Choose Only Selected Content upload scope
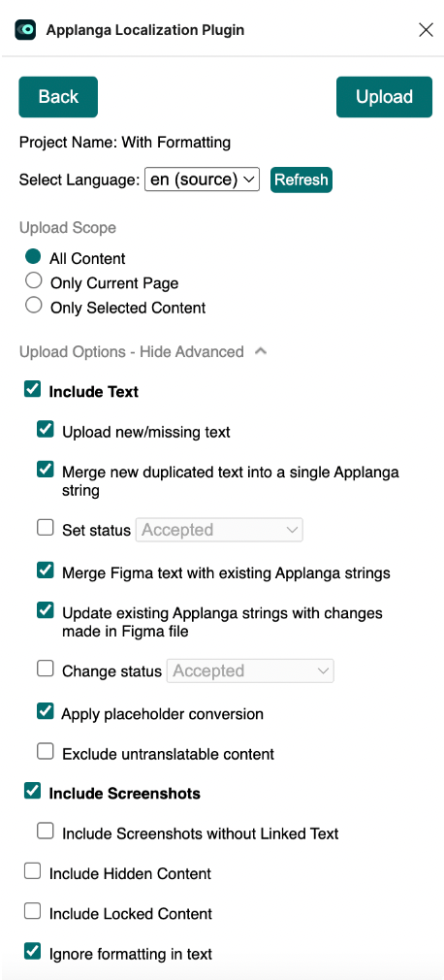Screen dimensions: 444x980 (33, 306)
